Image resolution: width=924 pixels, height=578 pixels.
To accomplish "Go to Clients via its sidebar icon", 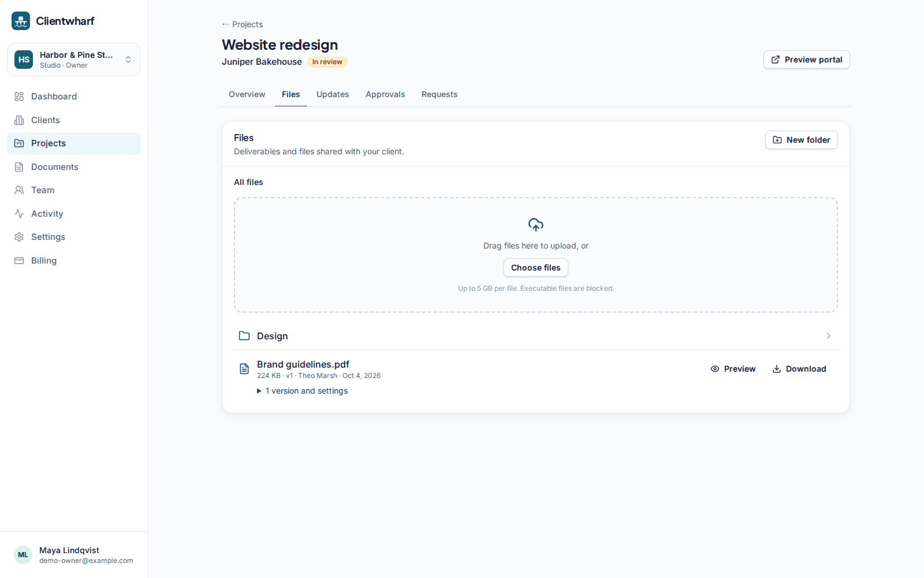I will pos(19,120).
